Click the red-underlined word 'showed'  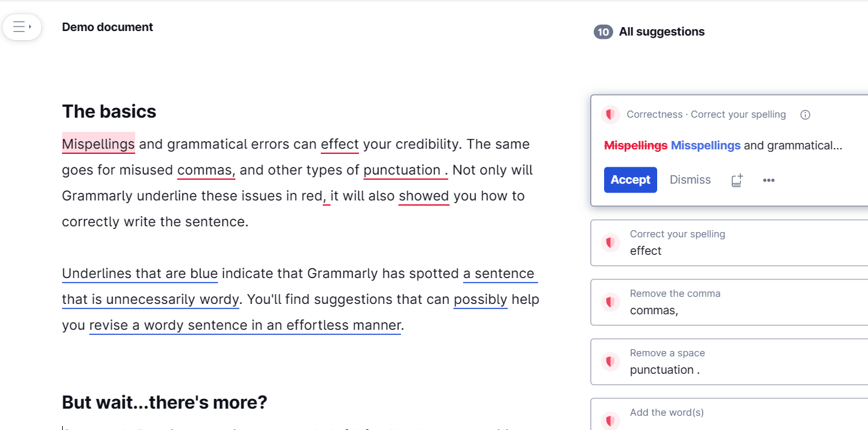[x=424, y=196]
